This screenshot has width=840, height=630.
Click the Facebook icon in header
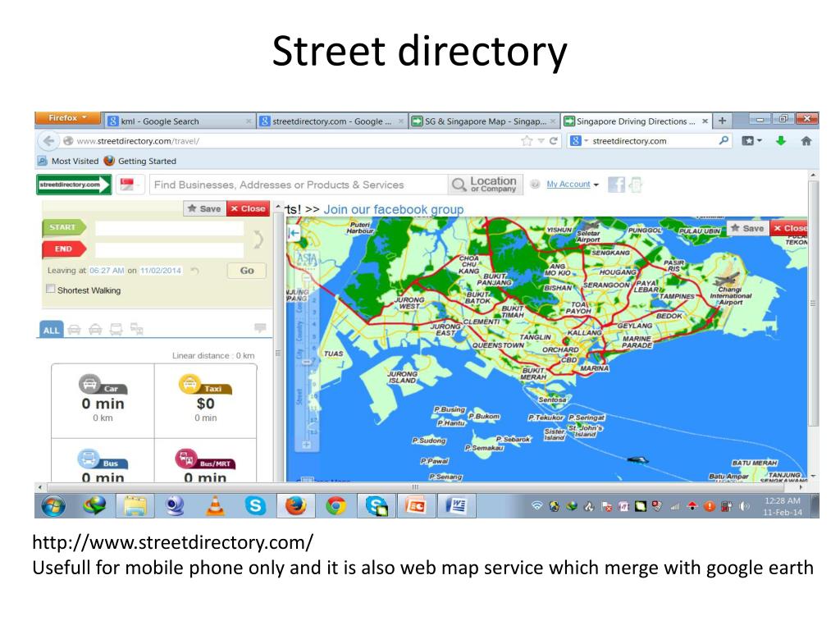click(x=616, y=185)
